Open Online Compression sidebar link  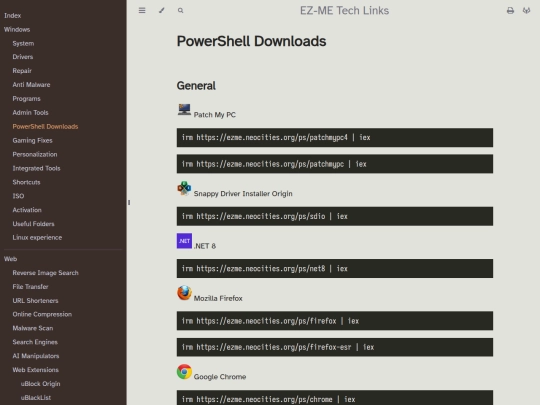[x=42, y=314]
